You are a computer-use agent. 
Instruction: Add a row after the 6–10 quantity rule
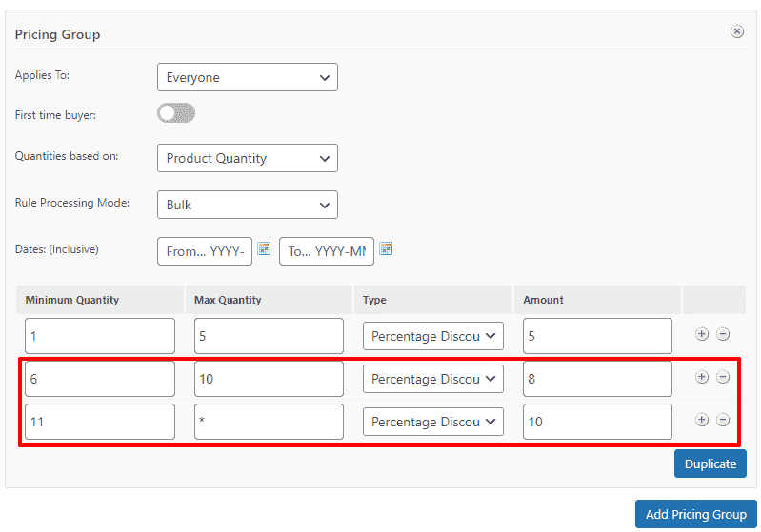point(701,377)
